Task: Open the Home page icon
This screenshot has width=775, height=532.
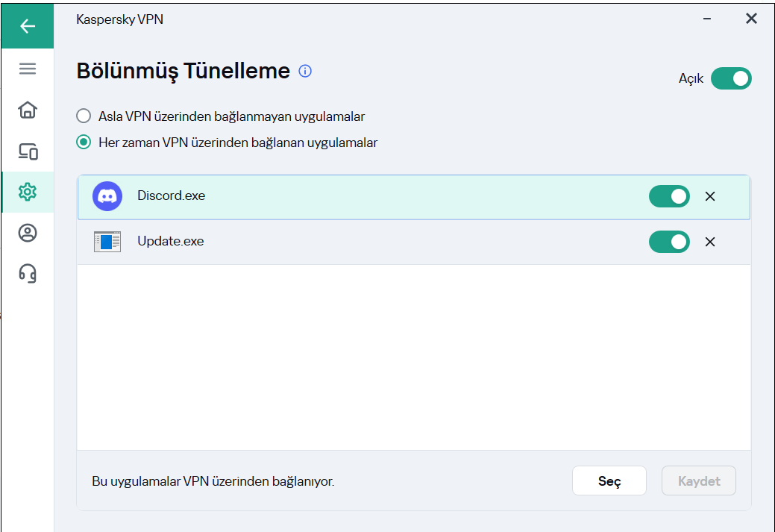Action: (28, 110)
